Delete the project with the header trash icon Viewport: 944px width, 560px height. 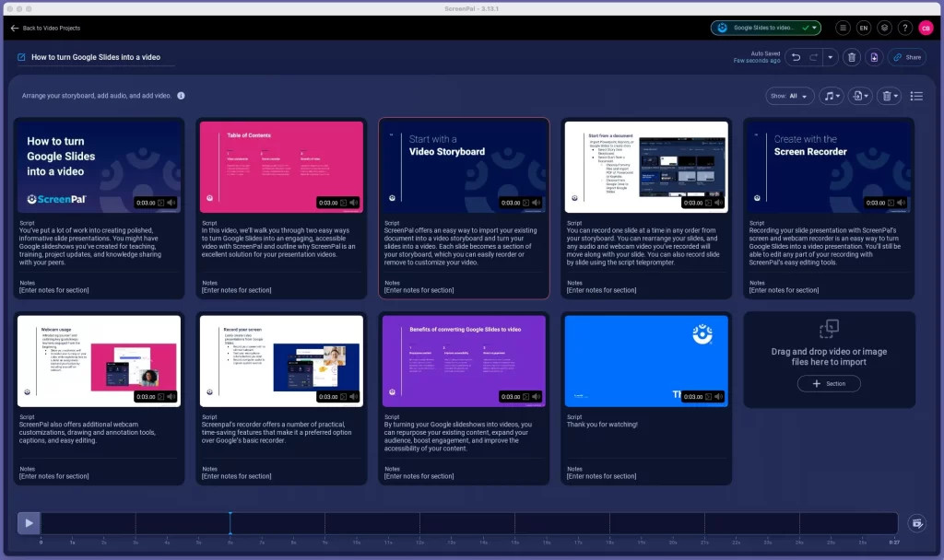point(851,57)
